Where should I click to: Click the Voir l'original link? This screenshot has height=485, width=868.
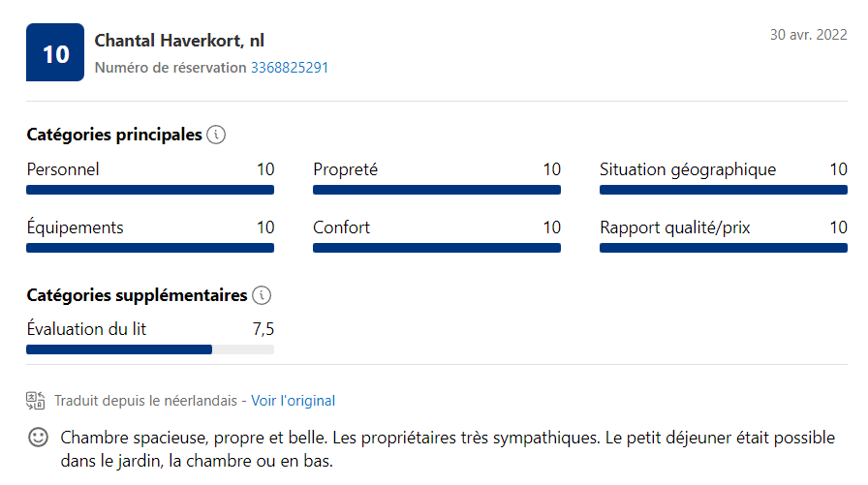point(293,401)
